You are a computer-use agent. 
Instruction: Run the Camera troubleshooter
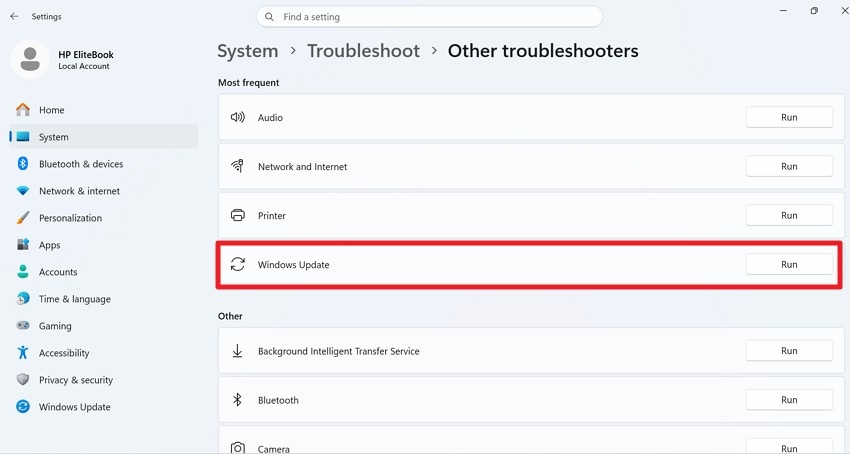[x=789, y=448]
